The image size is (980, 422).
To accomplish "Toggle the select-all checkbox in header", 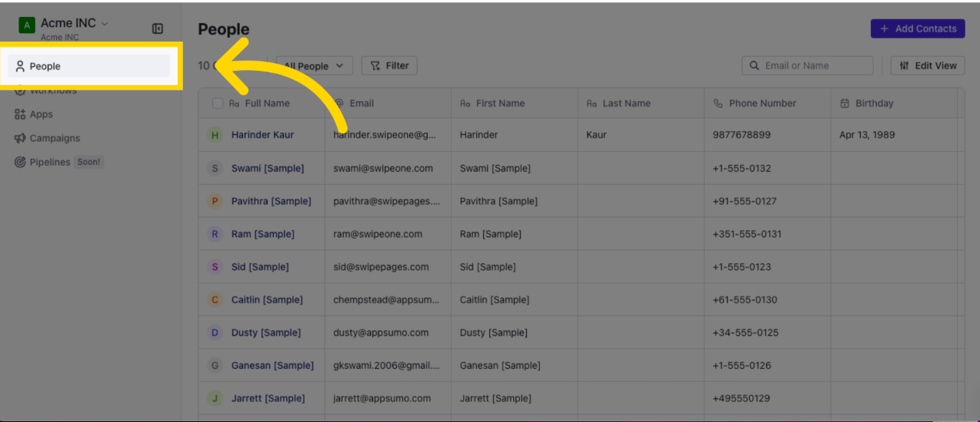I will click(218, 103).
